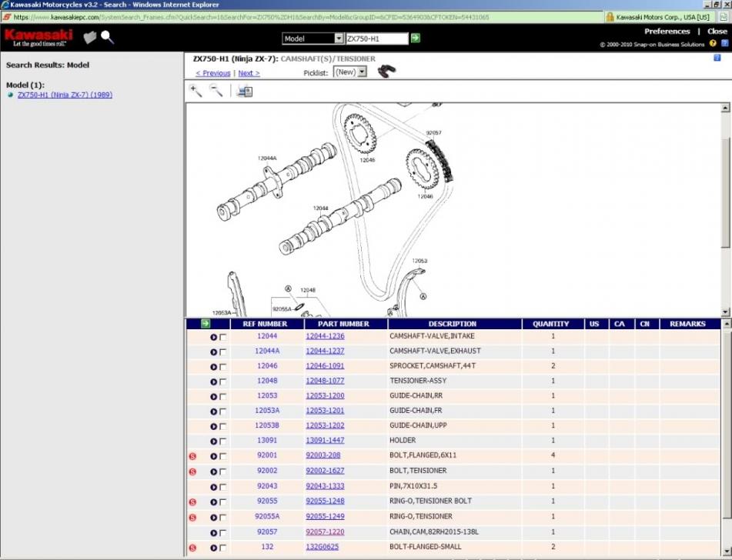Image resolution: width=732 pixels, height=560 pixels.
Task: Click the info bullet for ref 12044A
Action: tap(213, 352)
